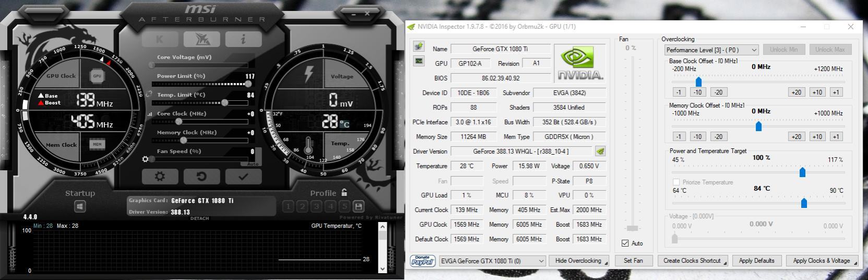Open the Performance Level [3] - (P0) dropdown

click(x=711, y=50)
